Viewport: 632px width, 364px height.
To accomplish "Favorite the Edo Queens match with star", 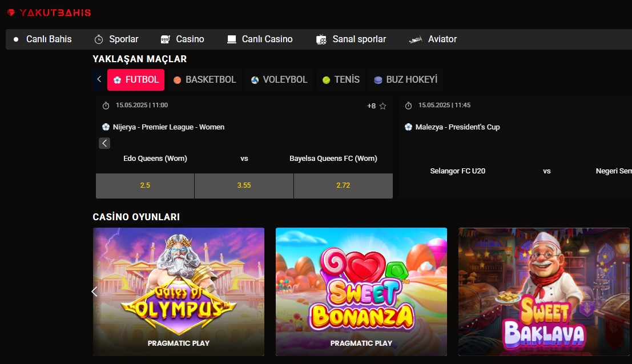I will point(383,106).
